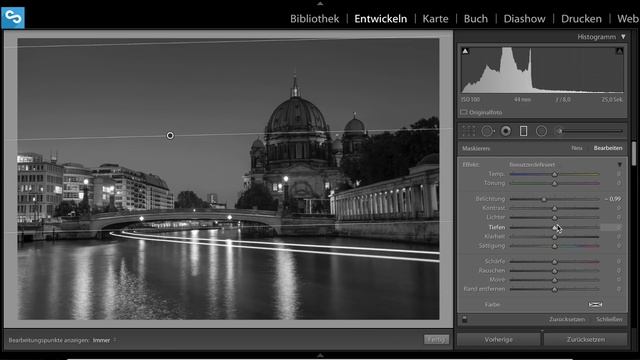This screenshot has width=640, height=360.
Task: Click the Temp. slider handle
Action: 554,174
